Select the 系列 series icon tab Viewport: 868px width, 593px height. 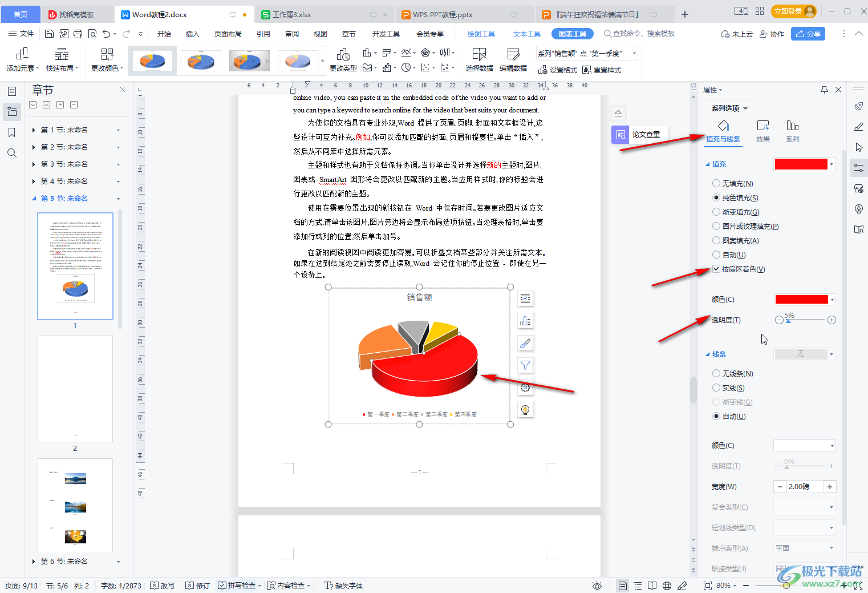click(x=793, y=131)
